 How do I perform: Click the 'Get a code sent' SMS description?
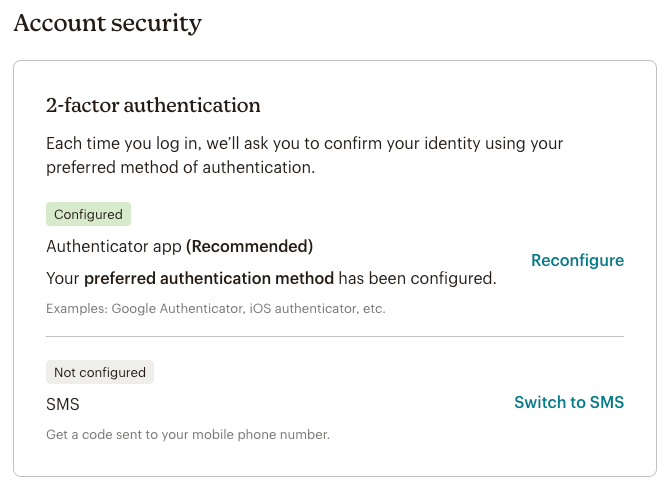(x=98, y=435)
